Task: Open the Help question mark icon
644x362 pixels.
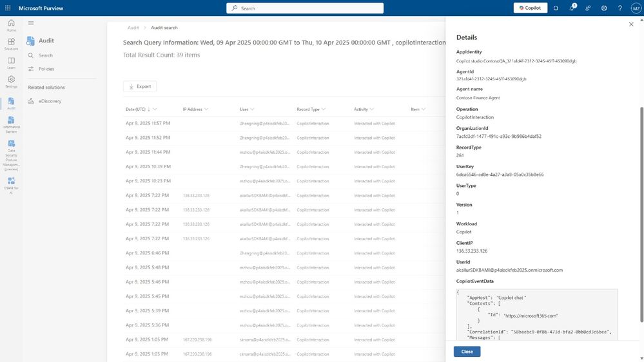Action: click(620, 8)
